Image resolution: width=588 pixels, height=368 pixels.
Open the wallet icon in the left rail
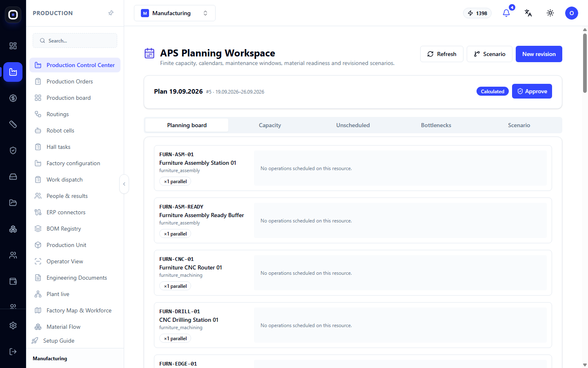13,281
